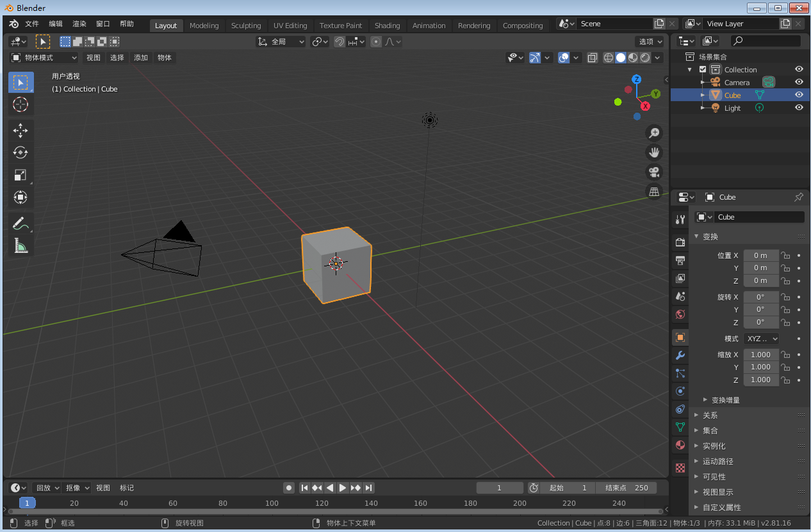Click the pan view hand icon
The image size is (811, 532).
[x=654, y=152]
